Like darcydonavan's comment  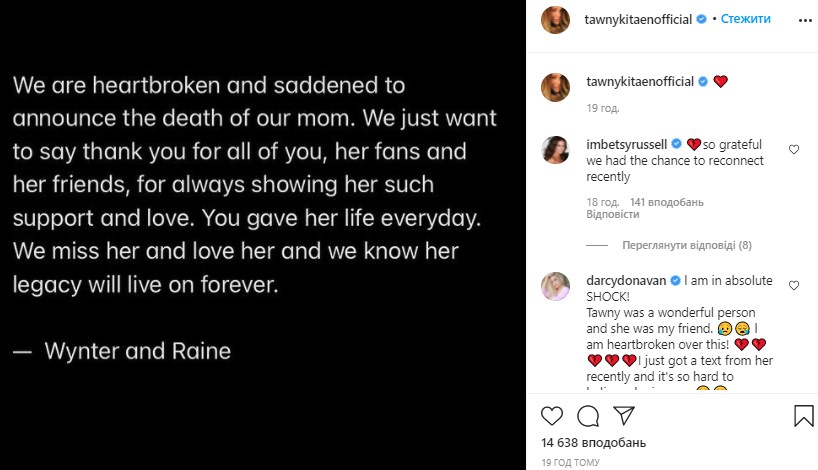pos(794,286)
